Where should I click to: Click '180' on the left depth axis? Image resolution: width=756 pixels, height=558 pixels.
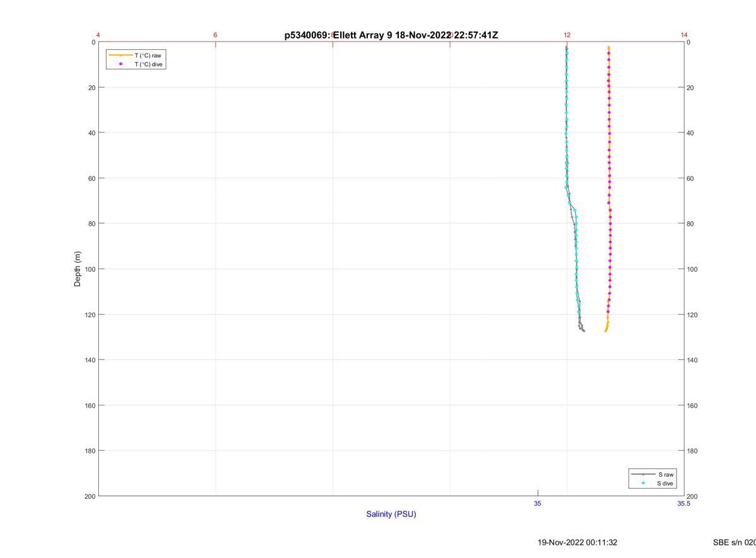click(89, 451)
